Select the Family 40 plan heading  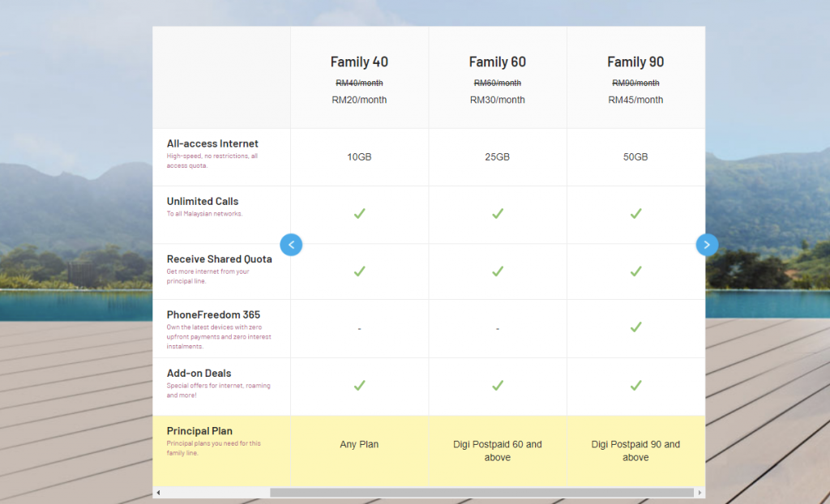pyautogui.click(x=359, y=62)
